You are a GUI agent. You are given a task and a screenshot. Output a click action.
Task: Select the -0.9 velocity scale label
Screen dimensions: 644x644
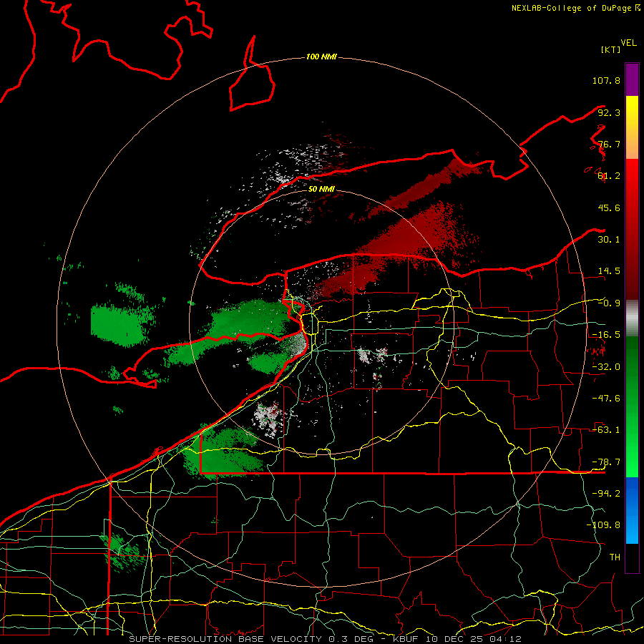coord(609,303)
